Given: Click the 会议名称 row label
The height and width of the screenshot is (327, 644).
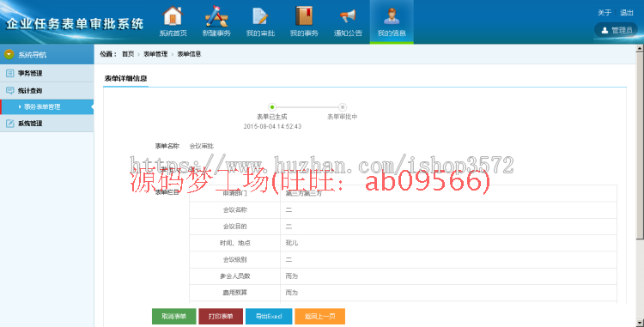Looking at the screenshot, I should pos(235,210).
